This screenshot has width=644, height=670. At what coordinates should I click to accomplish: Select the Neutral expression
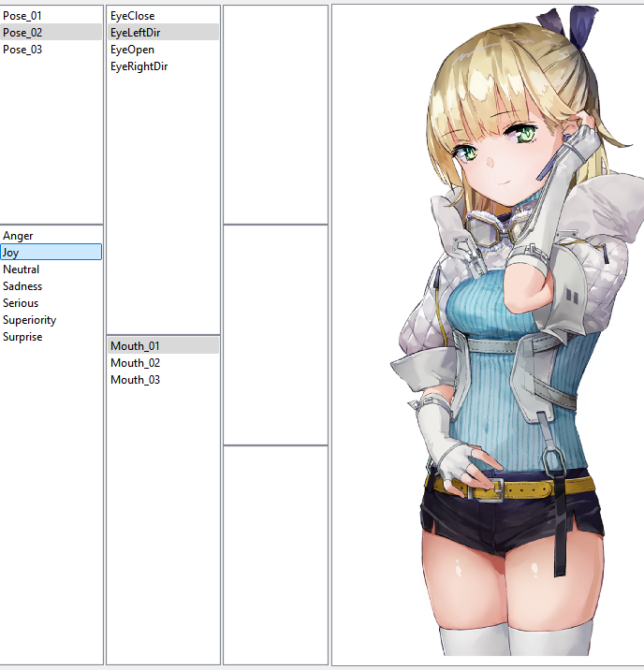[x=51, y=269]
